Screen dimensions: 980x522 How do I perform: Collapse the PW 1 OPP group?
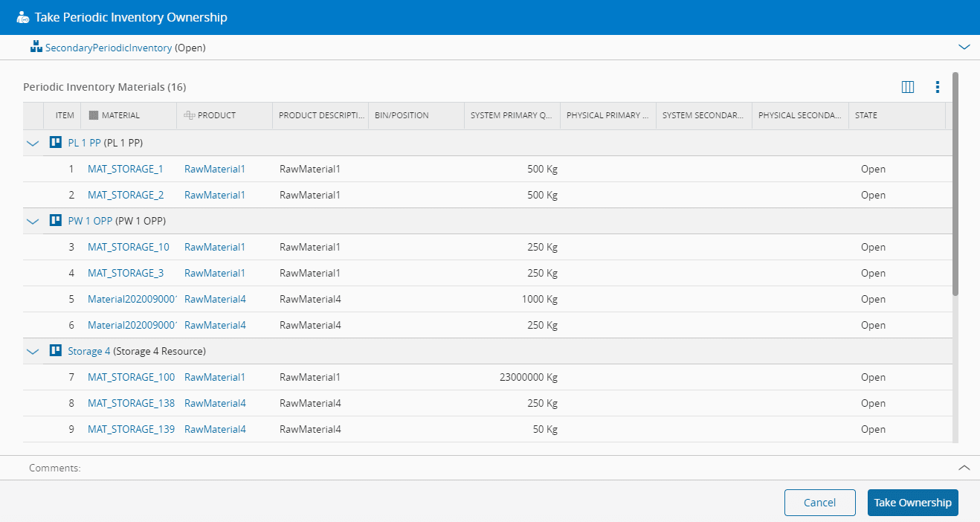tap(33, 221)
